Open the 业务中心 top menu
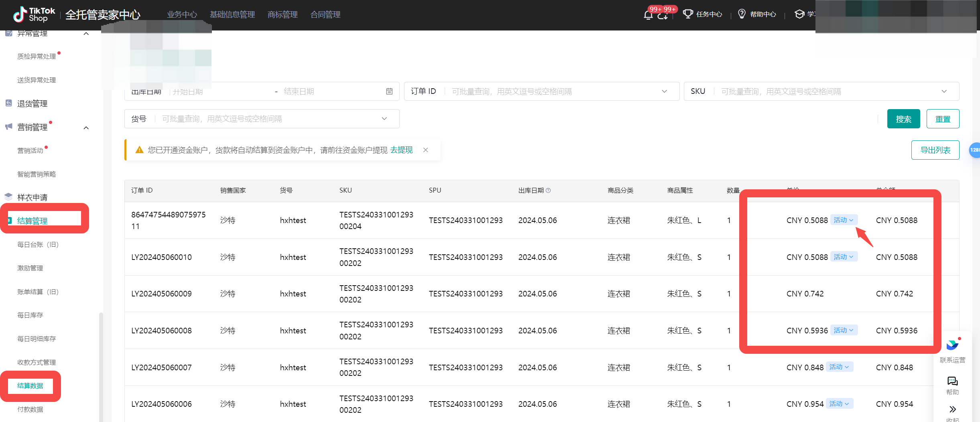The width and height of the screenshot is (980, 422). pyautogui.click(x=182, y=15)
